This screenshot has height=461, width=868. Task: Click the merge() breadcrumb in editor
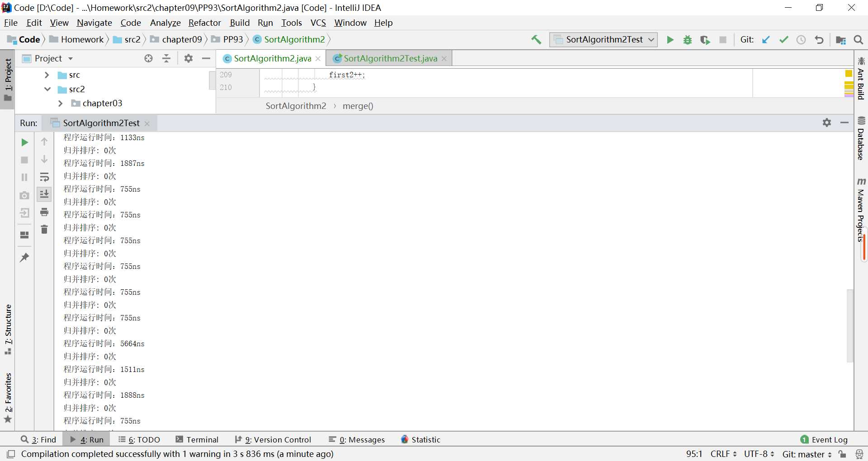pyautogui.click(x=358, y=106)
